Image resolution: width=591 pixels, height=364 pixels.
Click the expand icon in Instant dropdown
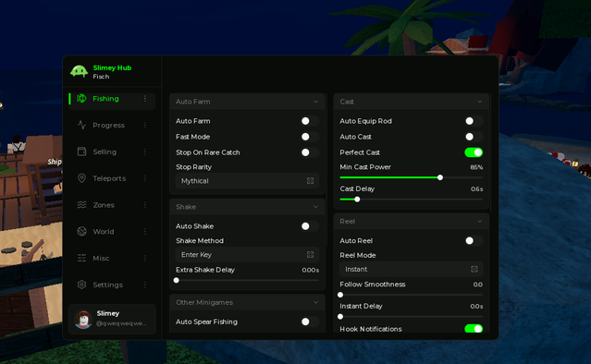tap(474, 269)
